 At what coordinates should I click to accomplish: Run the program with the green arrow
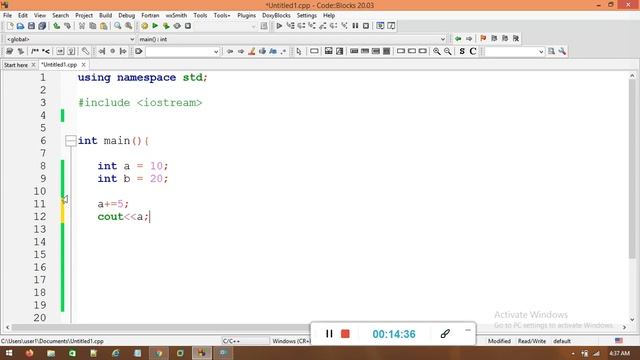click(155, 26)
